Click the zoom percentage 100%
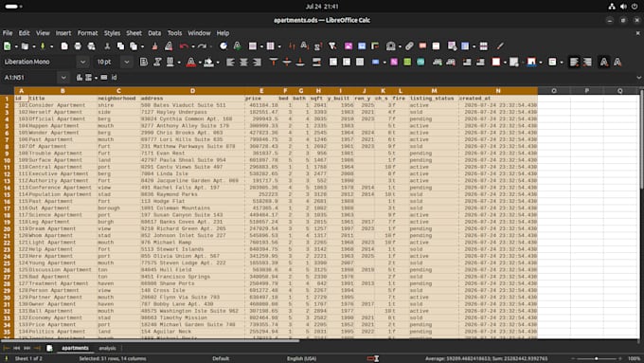This screenshot has width=644, height=363. pos(635,358)
